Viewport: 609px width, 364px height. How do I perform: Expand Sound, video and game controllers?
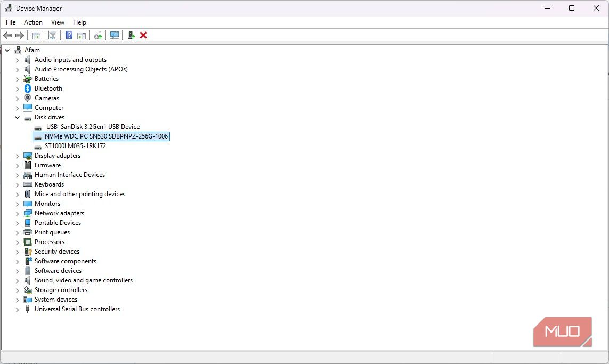coord(17,280)
